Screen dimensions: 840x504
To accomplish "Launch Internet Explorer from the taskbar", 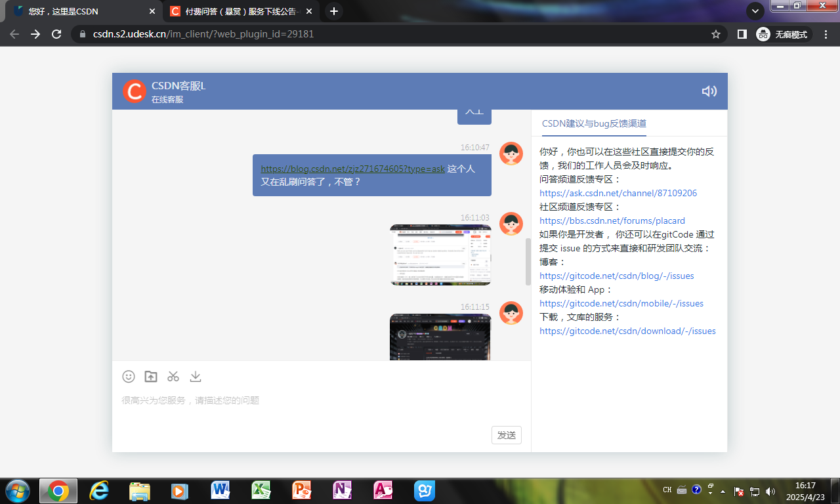I will coord(99,491).
